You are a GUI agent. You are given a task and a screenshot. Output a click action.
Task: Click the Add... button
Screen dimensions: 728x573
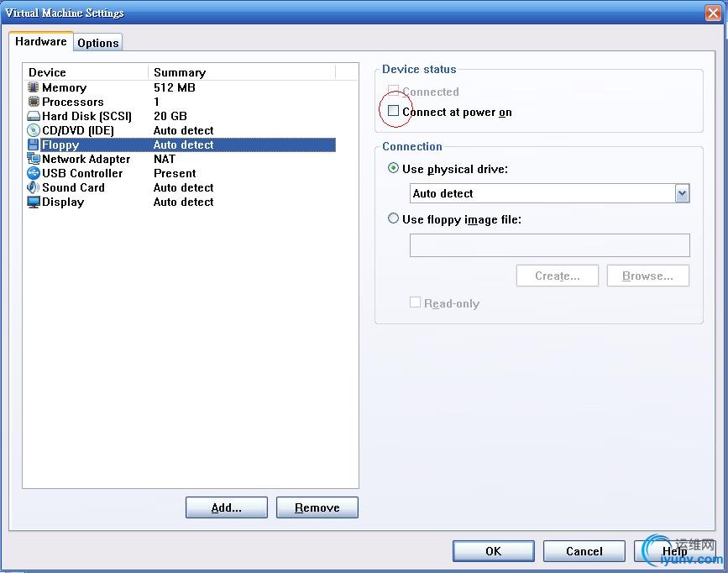227,507
